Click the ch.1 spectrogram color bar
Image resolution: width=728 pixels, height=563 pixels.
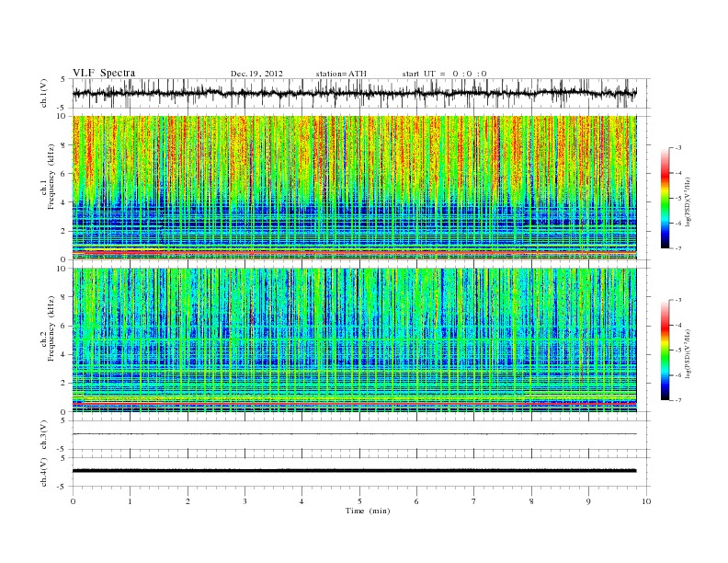[x=665, y=198]
